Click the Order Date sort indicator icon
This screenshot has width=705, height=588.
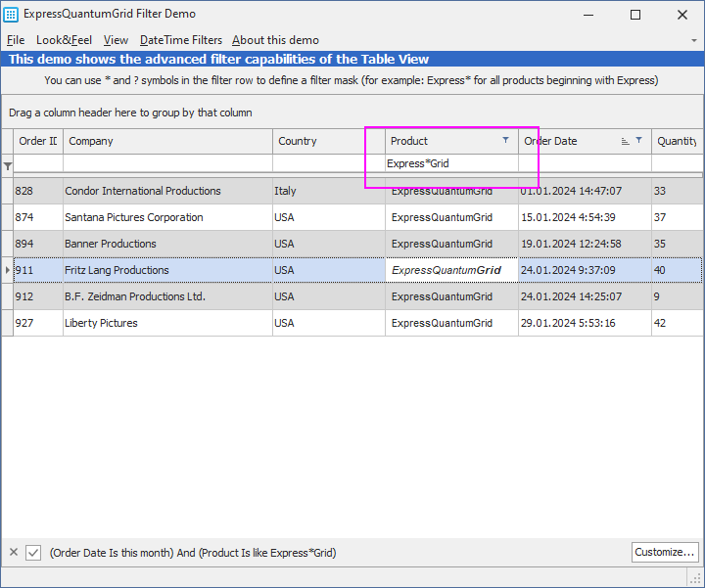tap(625, 141)
